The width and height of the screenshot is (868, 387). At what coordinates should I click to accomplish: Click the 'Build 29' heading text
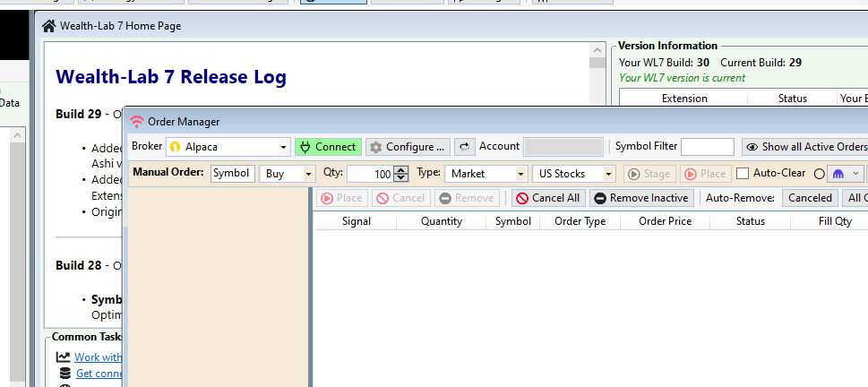pos(79,114)
